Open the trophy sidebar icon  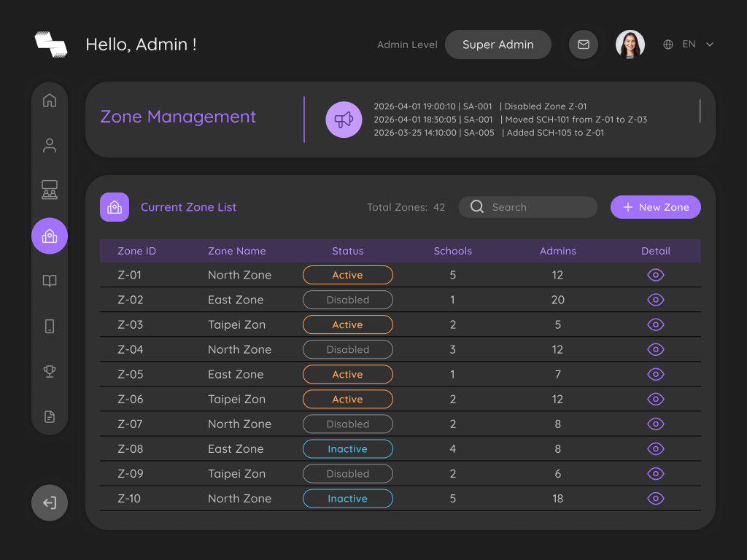click(x=50, y=371)
